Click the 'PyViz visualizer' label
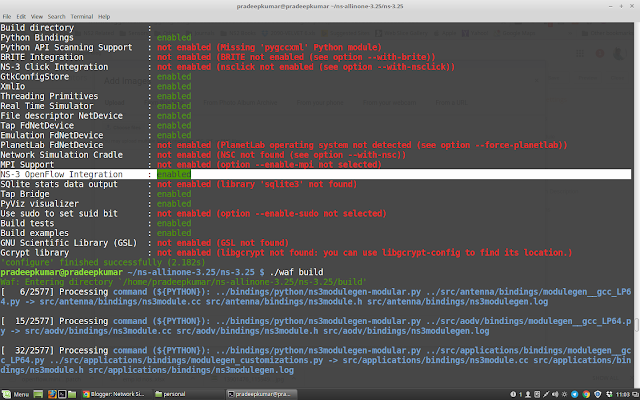 (x=40, y=204)
